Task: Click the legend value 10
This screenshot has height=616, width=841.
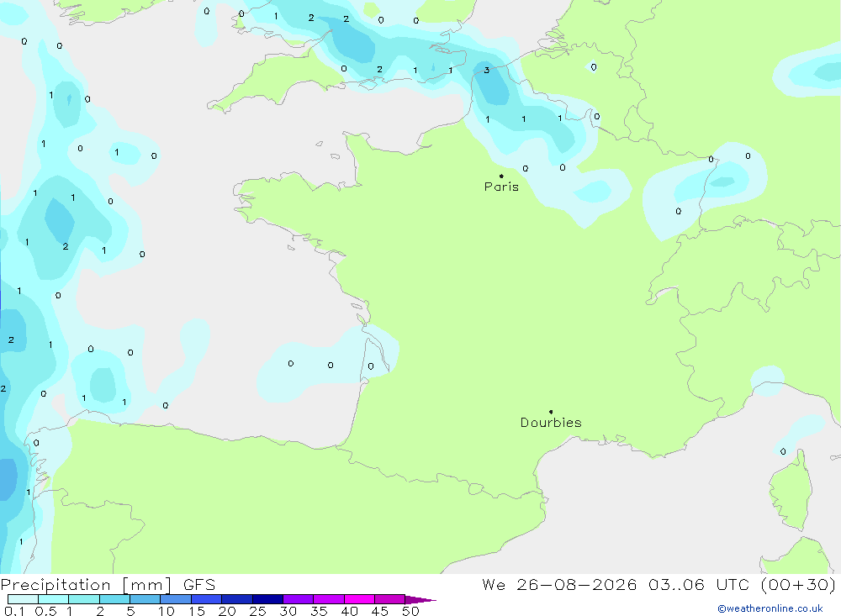Action: point(167,611)
